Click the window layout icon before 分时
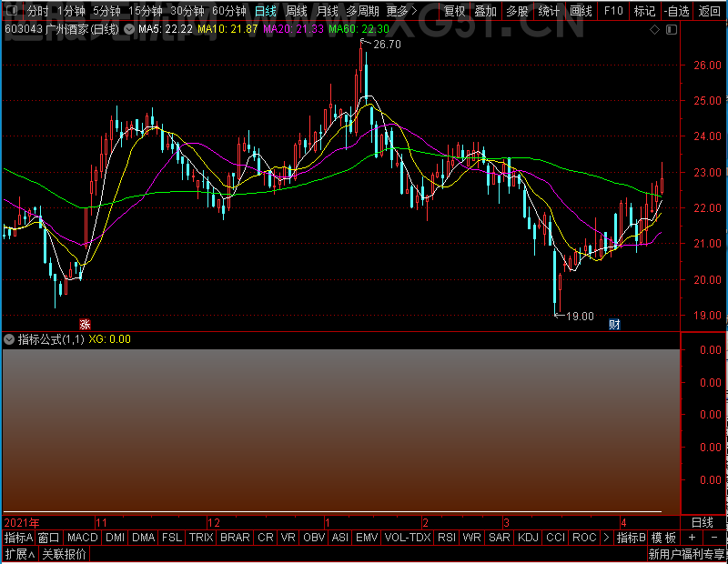 pyautogui.click(x=12, y=10)
